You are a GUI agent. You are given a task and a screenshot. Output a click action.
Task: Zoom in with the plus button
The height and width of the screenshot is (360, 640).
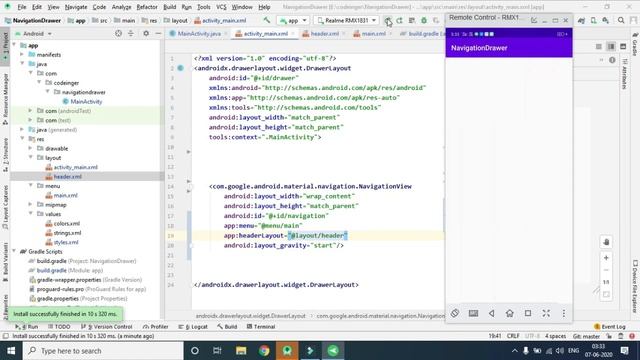(606, 258)
